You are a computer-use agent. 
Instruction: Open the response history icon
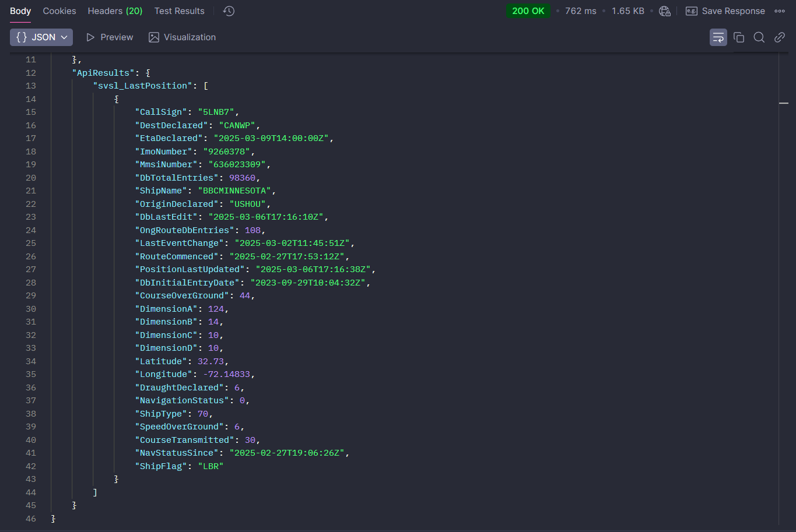point(229,11)
